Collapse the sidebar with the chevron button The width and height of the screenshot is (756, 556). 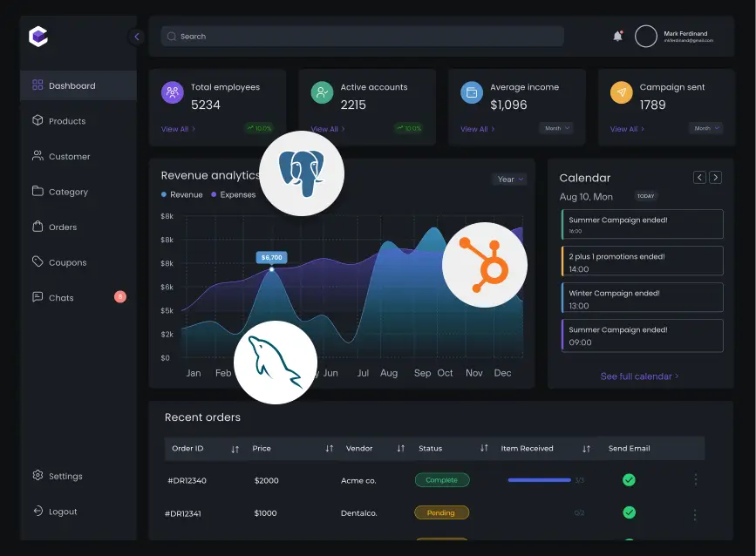coord(136,37)
